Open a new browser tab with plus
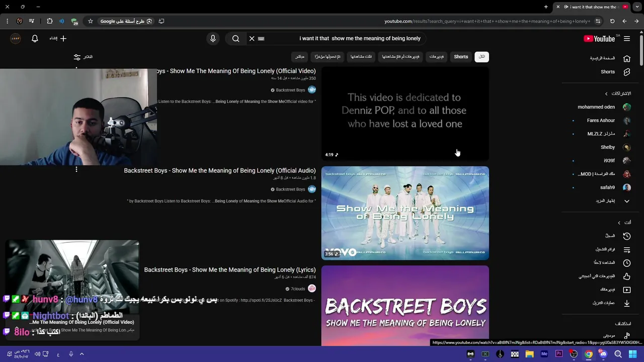644x362 pixels. click(546, 7)
